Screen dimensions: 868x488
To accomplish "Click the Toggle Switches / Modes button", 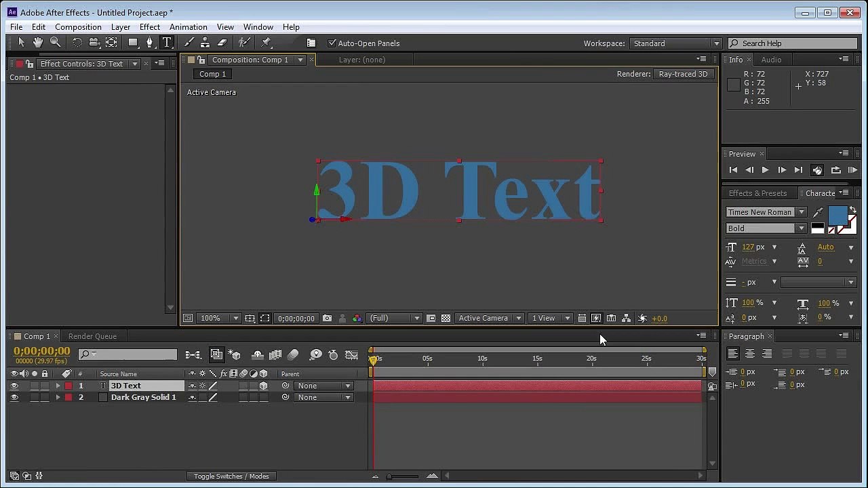I will [231, 476].
